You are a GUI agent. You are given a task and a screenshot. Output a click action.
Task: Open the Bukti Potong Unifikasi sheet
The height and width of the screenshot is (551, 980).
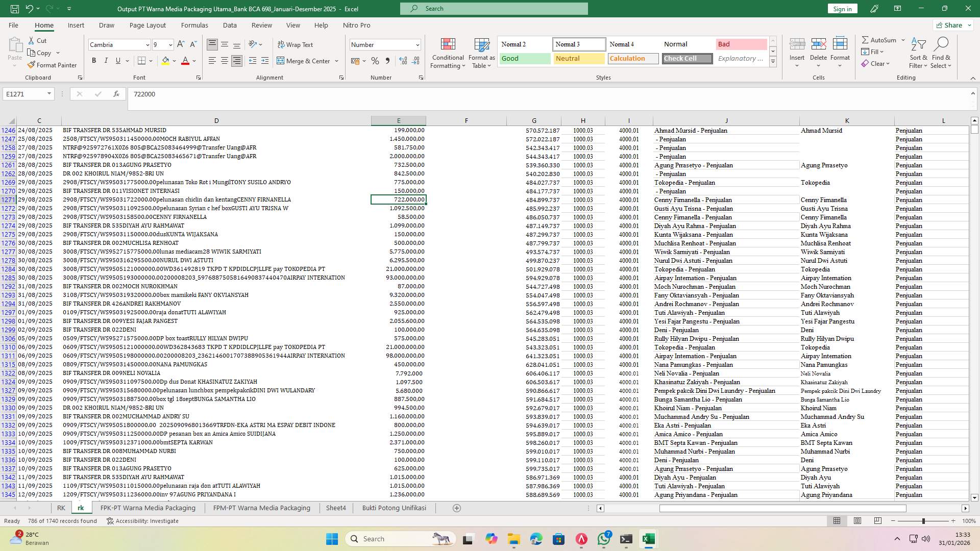point(394,508)
